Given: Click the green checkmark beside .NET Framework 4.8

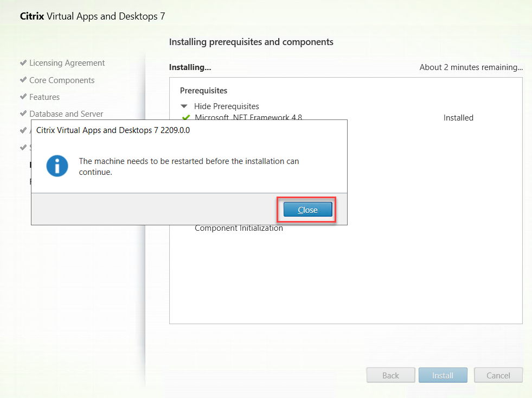Looking at the screenshot, I should pos(185,117).
